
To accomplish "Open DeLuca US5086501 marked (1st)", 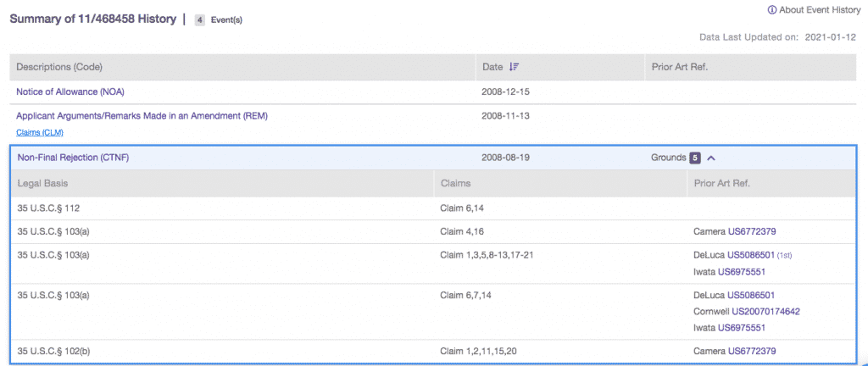I will [x=752, y=255].
